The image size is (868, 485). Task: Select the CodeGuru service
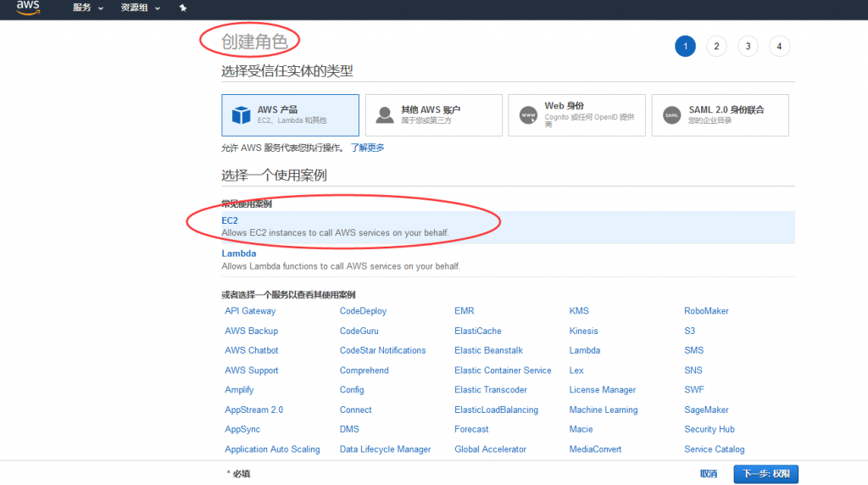(x=359, y=331)
